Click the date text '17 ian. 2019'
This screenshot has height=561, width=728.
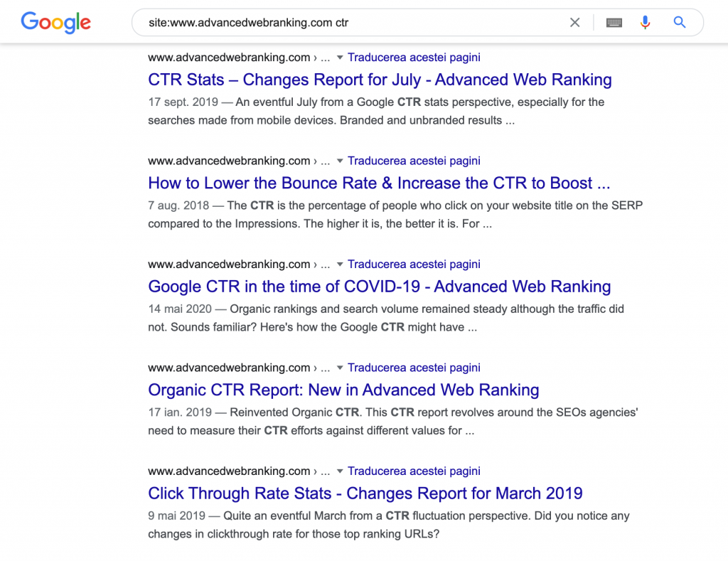(180, 412)
